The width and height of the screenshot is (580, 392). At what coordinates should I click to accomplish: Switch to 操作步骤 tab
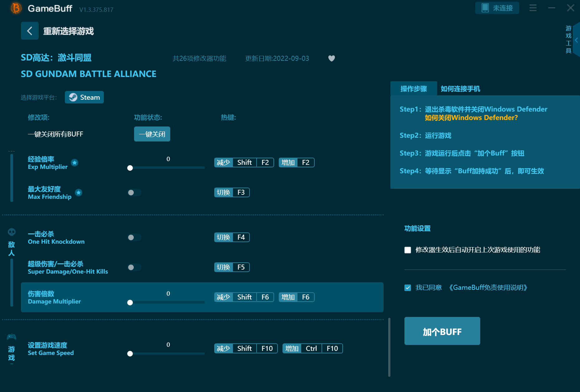[x=414, y=89]
